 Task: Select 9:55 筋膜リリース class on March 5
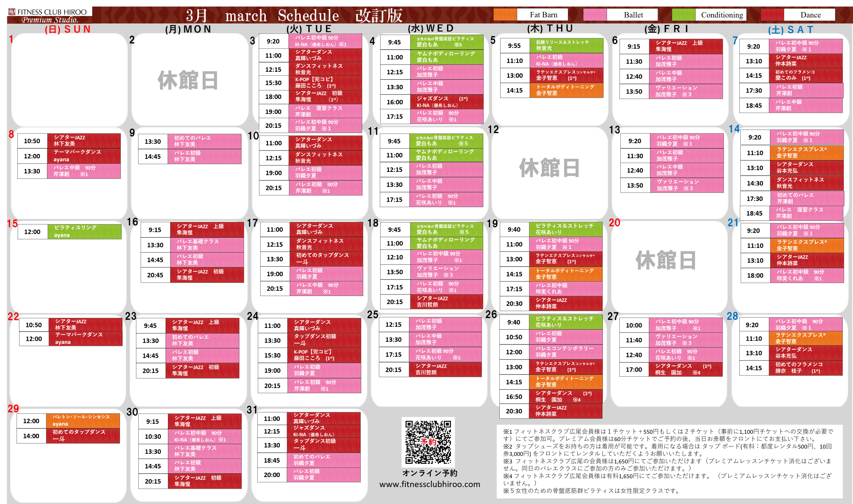tap(566, 46)
